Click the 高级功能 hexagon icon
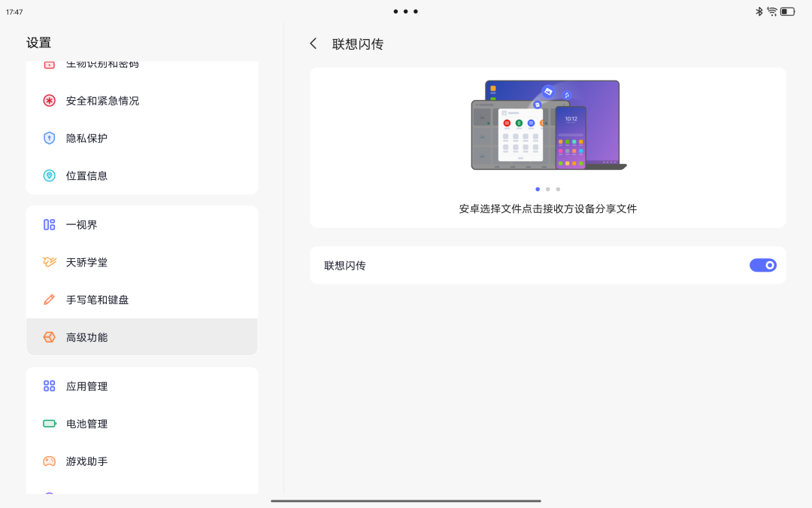This screenshot has width=812, height=508. (49, 337)
